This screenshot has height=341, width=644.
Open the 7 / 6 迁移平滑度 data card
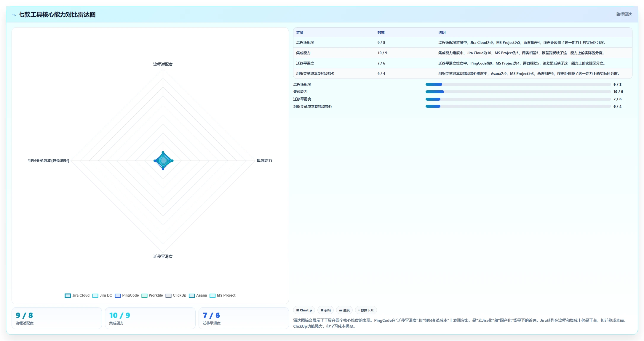244,318
